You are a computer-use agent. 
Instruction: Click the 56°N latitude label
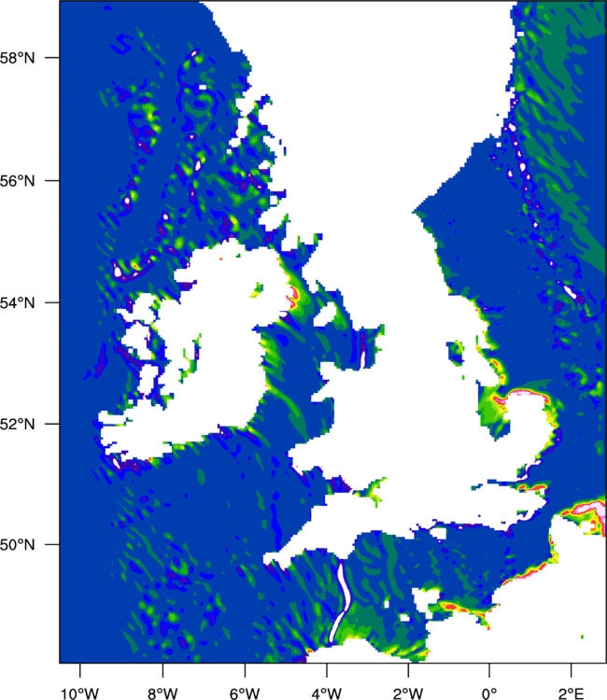tap(17, 181)
